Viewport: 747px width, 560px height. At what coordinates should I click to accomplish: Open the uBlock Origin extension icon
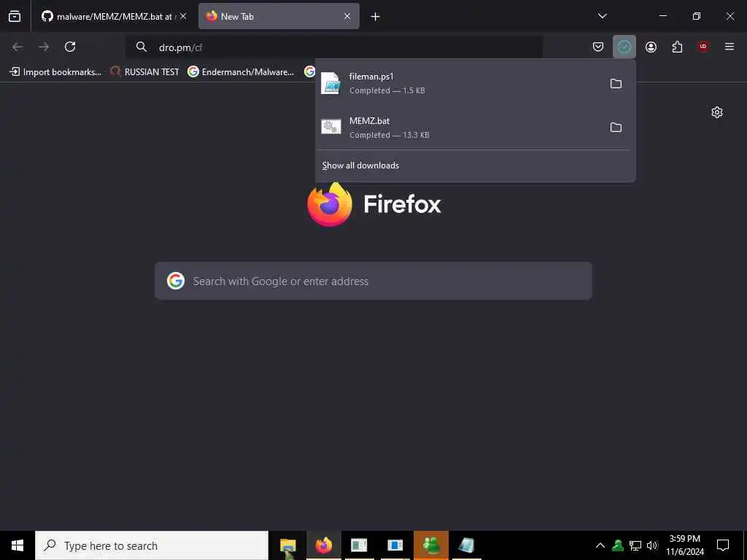point(703,47)
